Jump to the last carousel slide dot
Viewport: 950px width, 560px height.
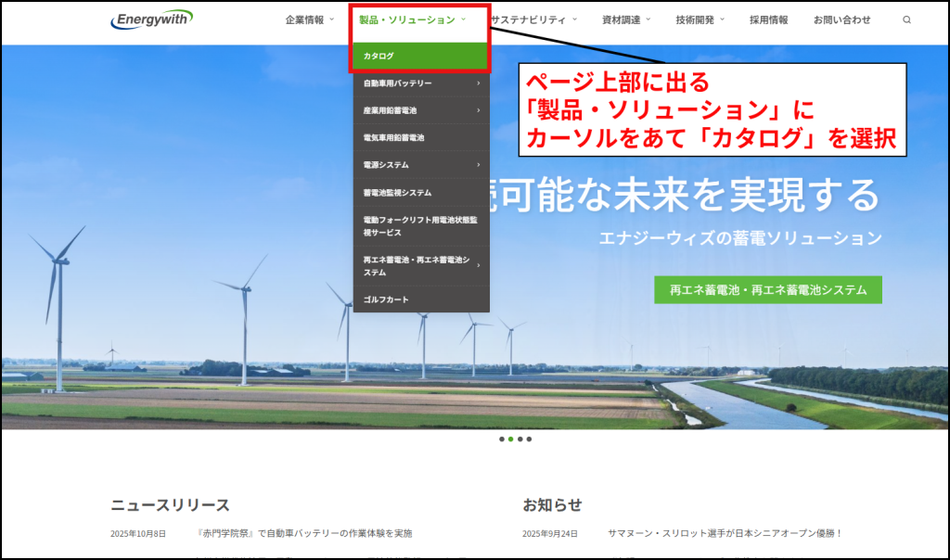click(x=530, y=439)
